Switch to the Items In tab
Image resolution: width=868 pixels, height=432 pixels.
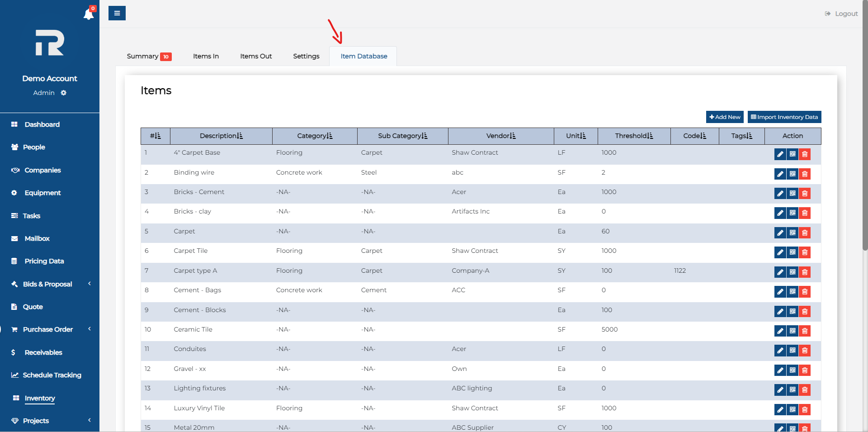tap(206, 56)
